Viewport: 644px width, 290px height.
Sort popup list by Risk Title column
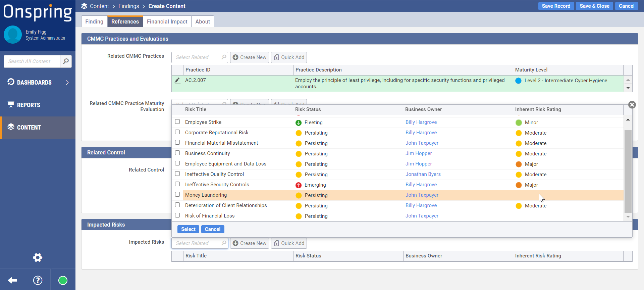pyautogui.click(x=238, y=109)
